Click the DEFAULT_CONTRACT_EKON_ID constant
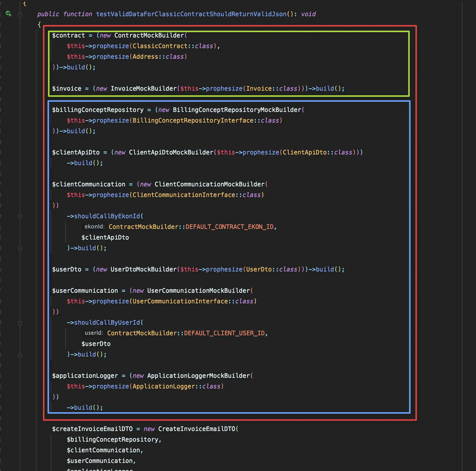476x471 pixels. [229, 227]
